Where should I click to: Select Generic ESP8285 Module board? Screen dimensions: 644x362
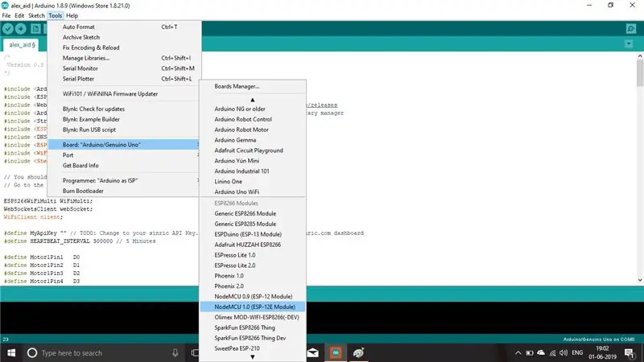pos(253,224)
